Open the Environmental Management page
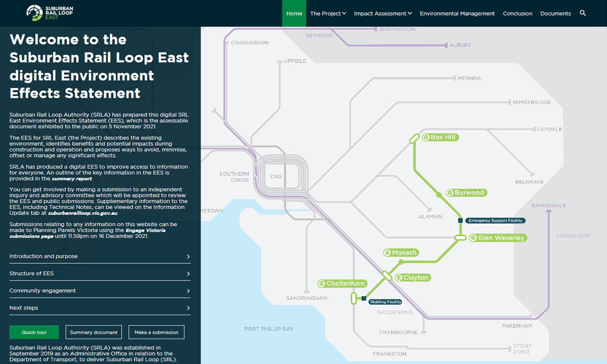 pos(457,13)
